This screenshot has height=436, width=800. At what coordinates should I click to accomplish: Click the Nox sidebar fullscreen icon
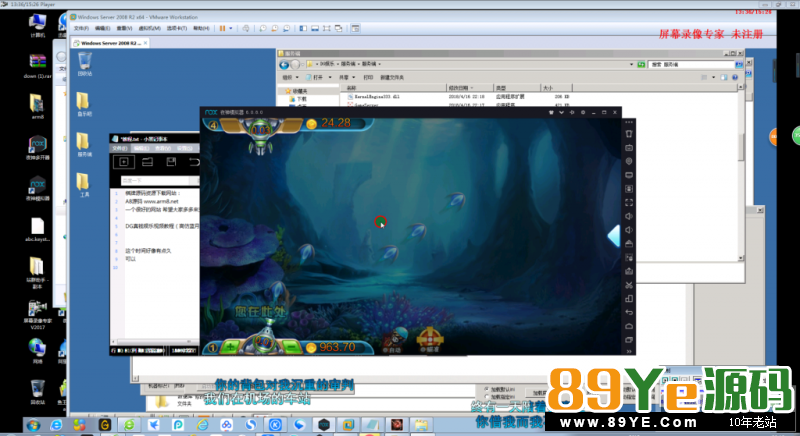tap(629, 202)
